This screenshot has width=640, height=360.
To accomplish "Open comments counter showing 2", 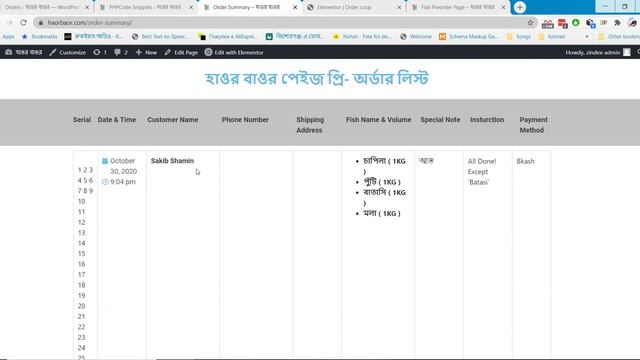I will 121,52.
